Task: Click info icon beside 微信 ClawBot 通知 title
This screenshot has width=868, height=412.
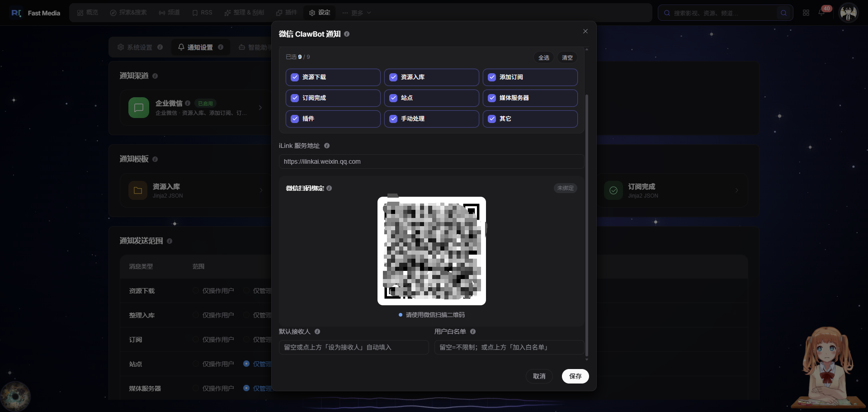Action: click(347, 34)
